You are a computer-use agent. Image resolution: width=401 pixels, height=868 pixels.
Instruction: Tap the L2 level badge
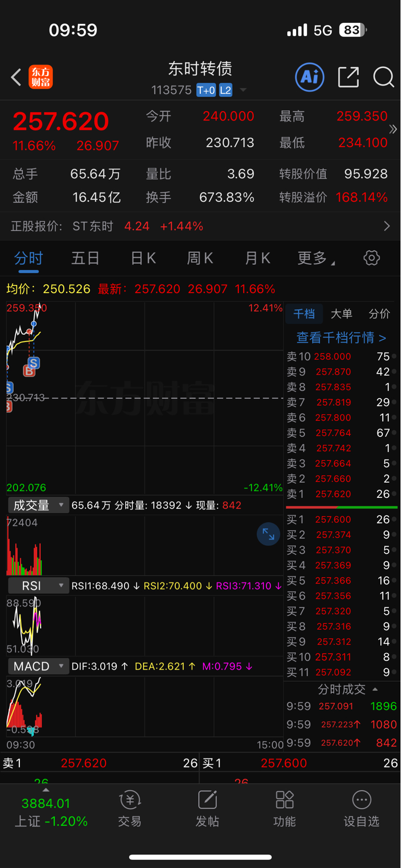click(225, 90)
